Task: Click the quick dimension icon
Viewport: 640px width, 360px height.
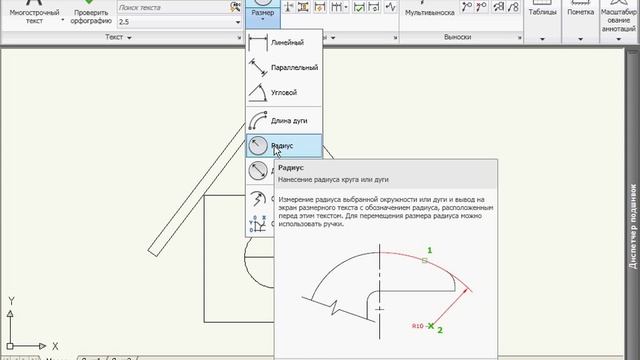Action: [x=320, y=7]
